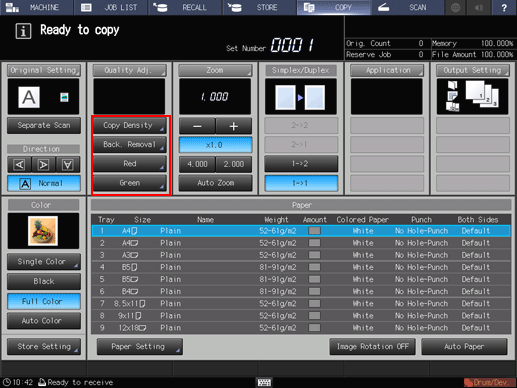Click the Auto Paper button
517x388 pixels.
(464, 347)
